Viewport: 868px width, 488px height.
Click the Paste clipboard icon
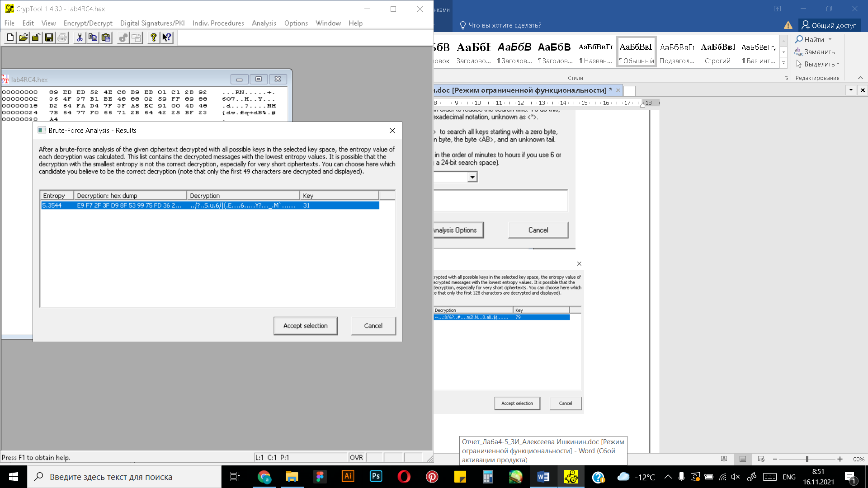(106, 38)
